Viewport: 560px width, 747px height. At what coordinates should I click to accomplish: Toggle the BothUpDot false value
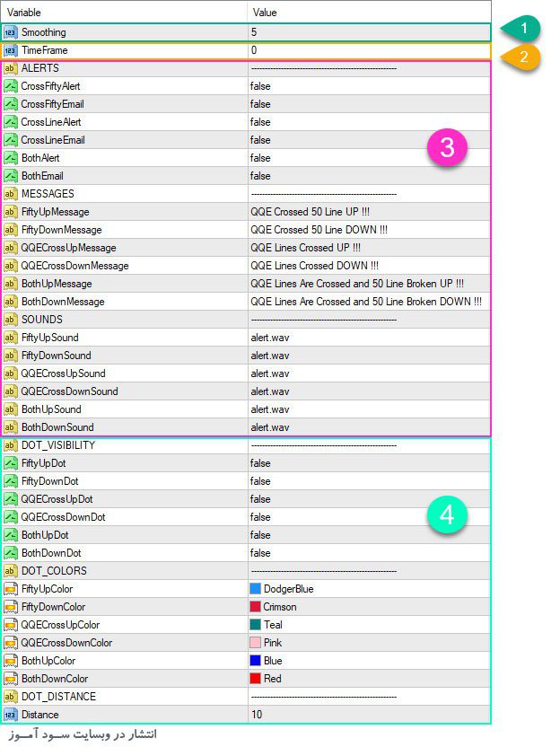pyautogui.click(x=260, y=535)
